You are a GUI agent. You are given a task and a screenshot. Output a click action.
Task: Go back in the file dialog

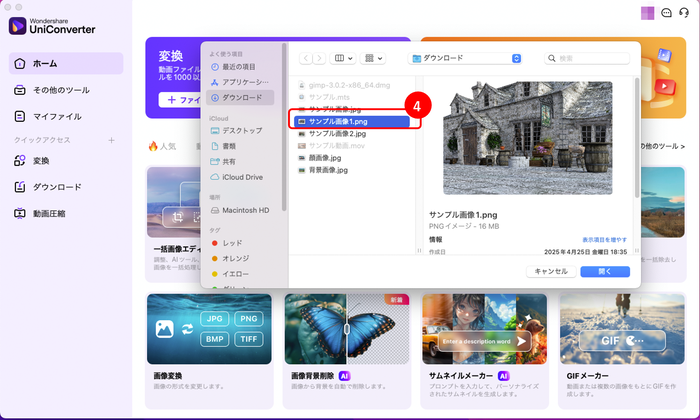[305, 58]
